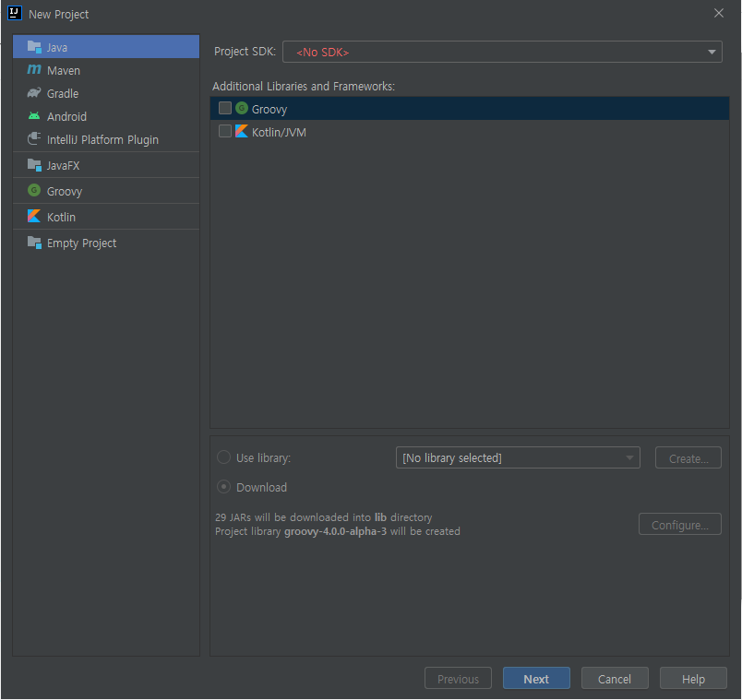Click the Cancel button
742x700 pixels.
615,678
